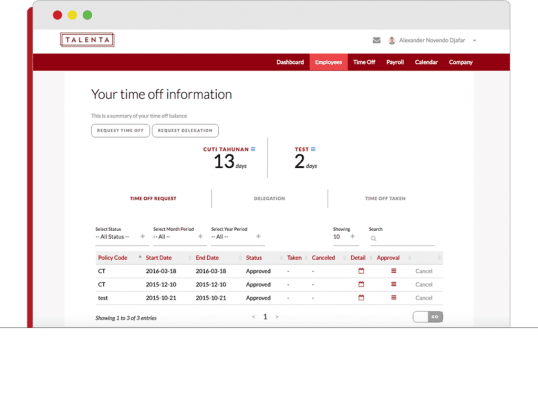This screenshot has width=538, height=400.
Task: Open detail calendar icon for 2015-12-10 request
Action: (x=361, y=284)
